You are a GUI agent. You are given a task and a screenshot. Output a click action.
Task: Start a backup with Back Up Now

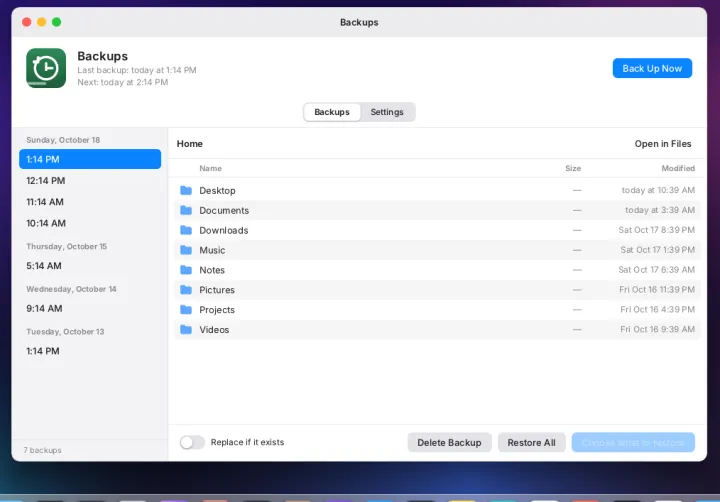pos(652,68)
